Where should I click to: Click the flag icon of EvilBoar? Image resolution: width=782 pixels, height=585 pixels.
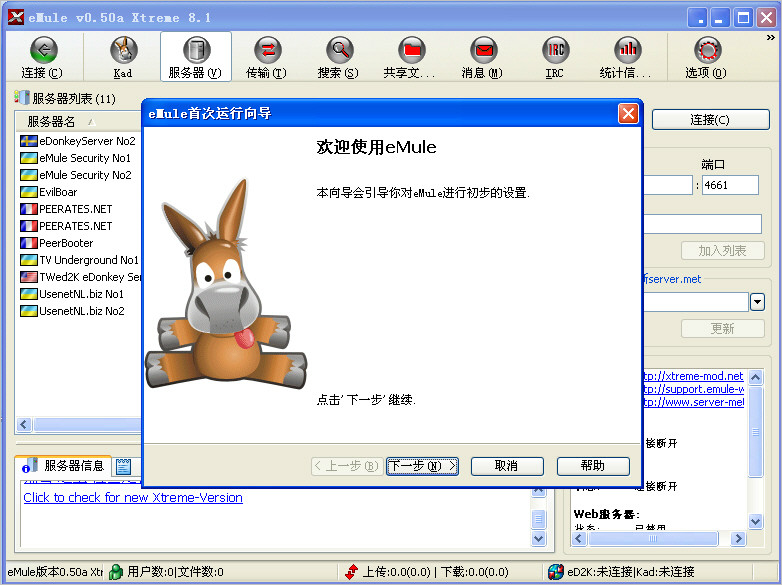[x=28, y=192]
